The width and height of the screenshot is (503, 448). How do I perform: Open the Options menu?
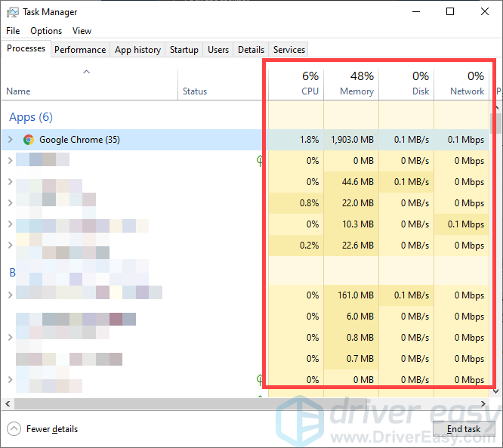click(46, 31)
